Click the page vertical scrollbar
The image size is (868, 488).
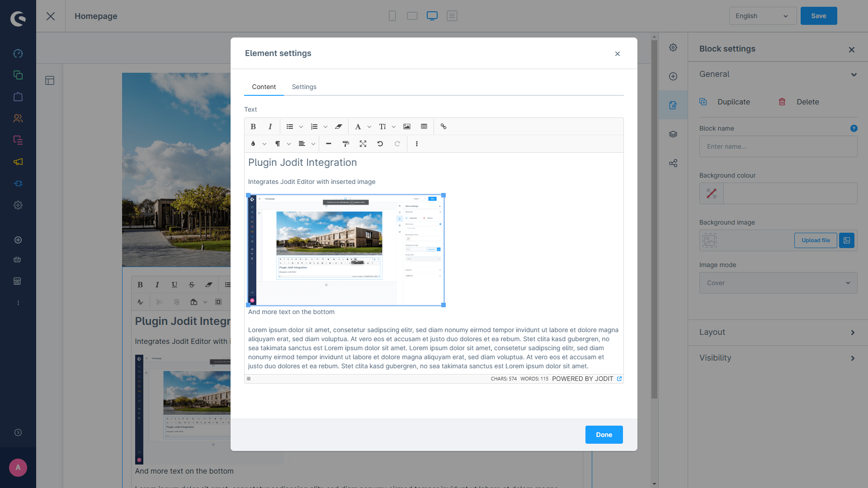[x=654, y=219]
